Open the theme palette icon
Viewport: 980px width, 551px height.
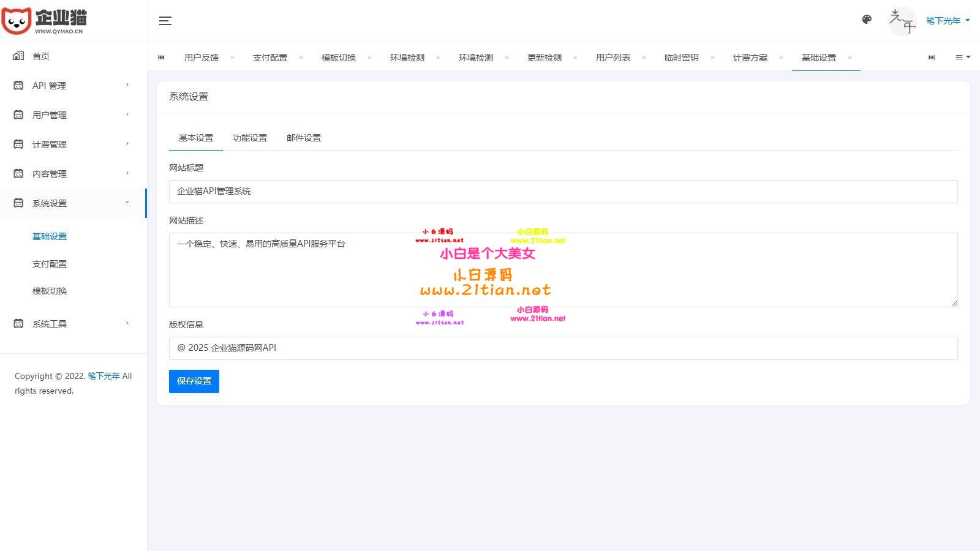click(x=867, y=20)
